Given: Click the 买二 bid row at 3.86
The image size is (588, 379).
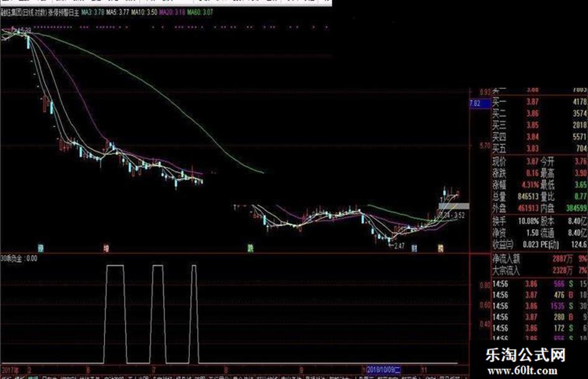Looking at the screenshot, I should tap(539, 113).
